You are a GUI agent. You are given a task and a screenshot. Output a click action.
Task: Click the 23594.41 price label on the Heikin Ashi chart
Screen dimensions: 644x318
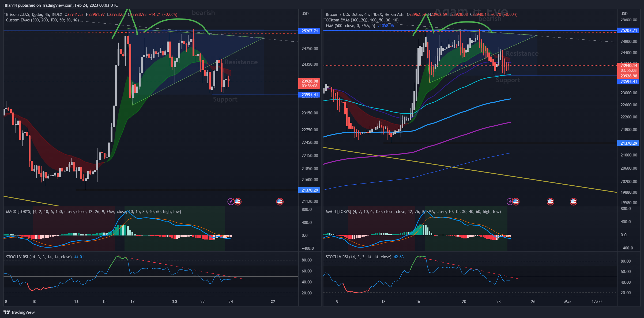[628, 82]
